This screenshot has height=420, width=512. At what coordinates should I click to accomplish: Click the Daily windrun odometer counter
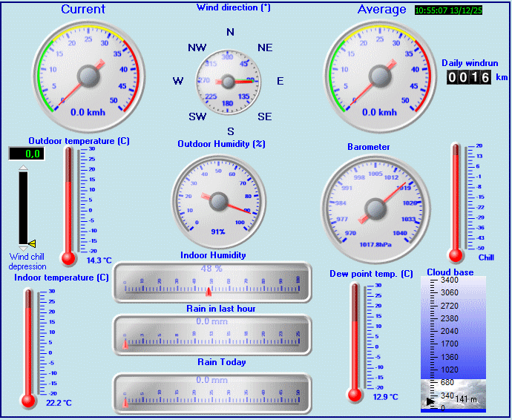(x=468, y=77)
